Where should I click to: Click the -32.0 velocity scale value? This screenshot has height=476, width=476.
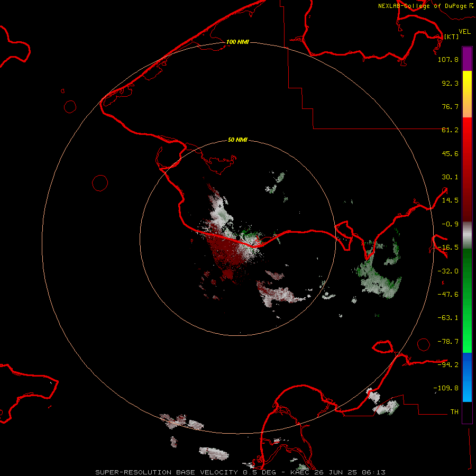click(448, 271)
